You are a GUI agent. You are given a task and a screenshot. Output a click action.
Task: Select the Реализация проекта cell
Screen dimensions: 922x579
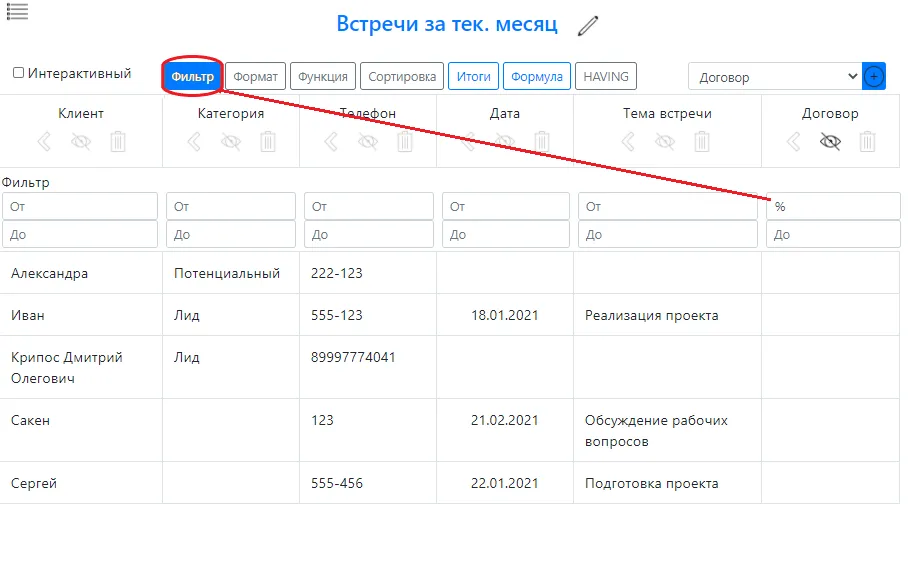(667, 315)
